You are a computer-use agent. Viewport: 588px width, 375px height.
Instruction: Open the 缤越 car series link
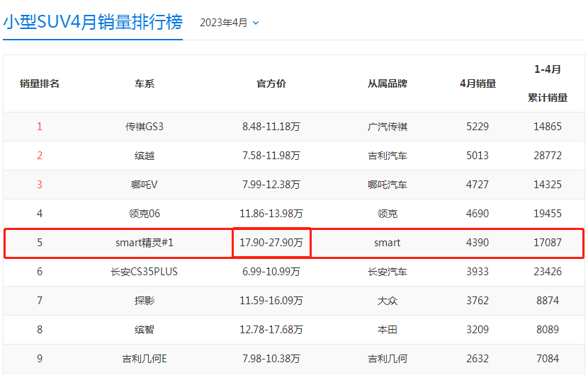coord(145,156)
